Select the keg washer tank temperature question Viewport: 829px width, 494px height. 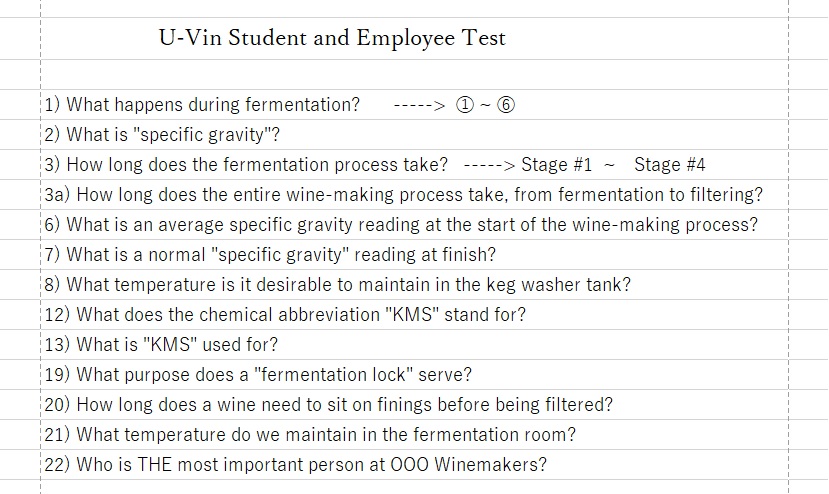coord(337,285)
